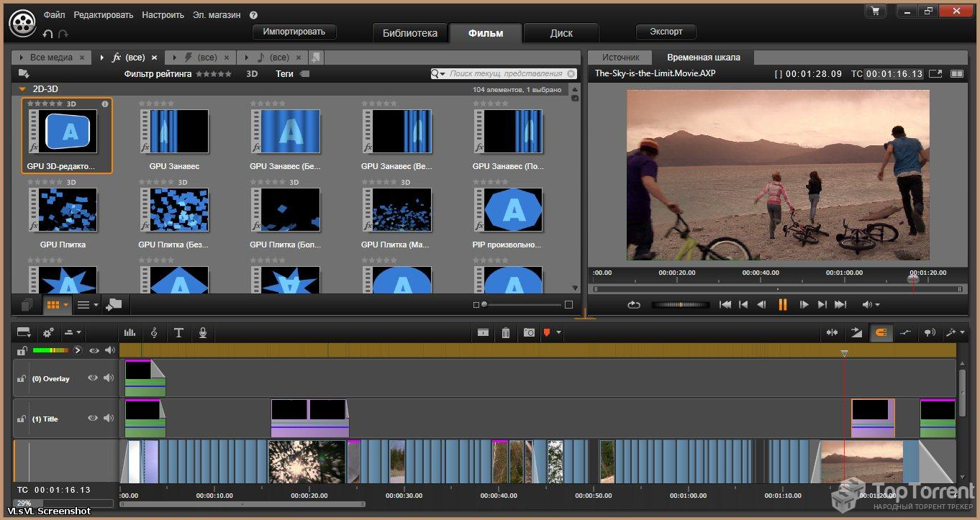Click the info icon on GPU 3D-редактор thumbnail

[x=105, y=104]
